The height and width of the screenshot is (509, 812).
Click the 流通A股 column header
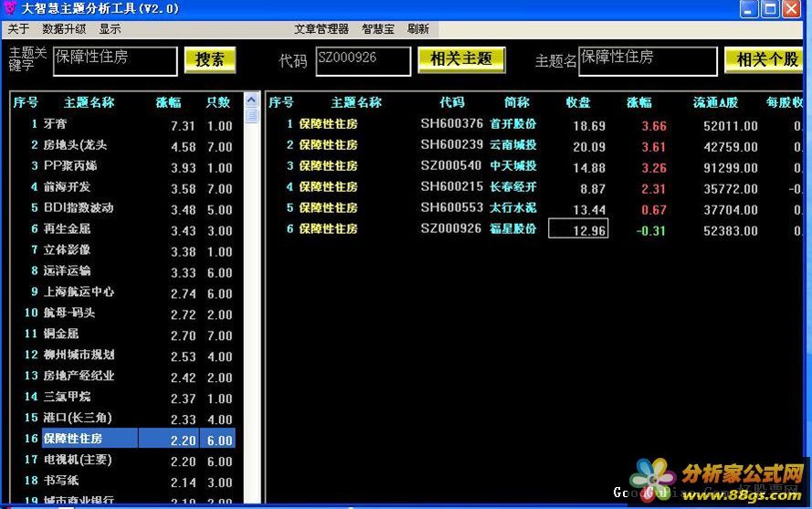click(x=716, y=102)
